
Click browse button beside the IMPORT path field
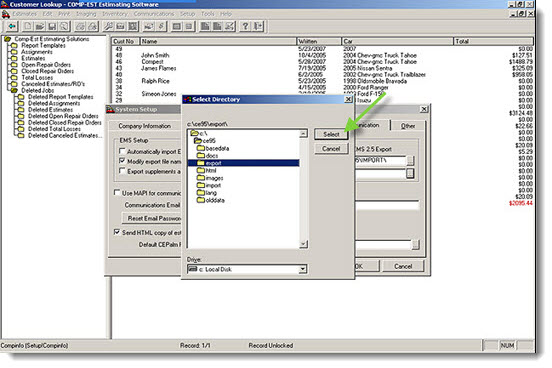point(410,161)
